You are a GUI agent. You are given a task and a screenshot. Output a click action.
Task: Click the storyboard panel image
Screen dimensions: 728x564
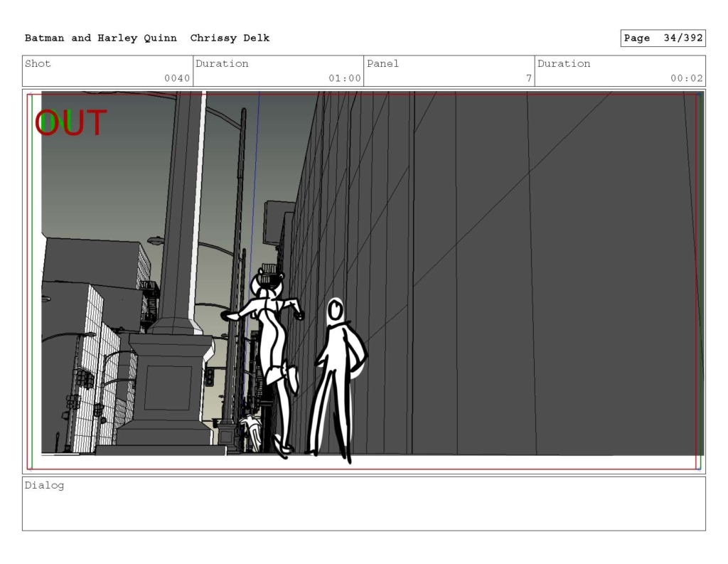tap(364, 282)
